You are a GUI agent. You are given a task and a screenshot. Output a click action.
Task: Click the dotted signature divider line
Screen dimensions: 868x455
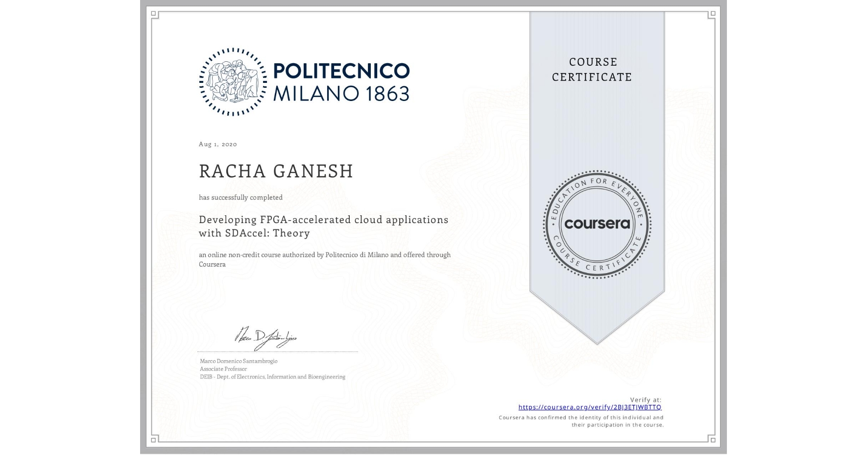(x=277, y=351)
